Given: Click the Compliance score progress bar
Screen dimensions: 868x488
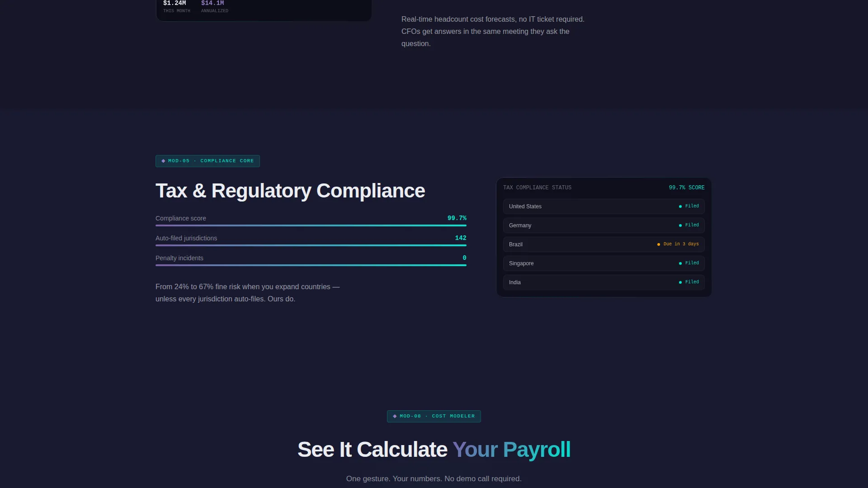Looking at the screenshot, I should click(x=311, y=225).
